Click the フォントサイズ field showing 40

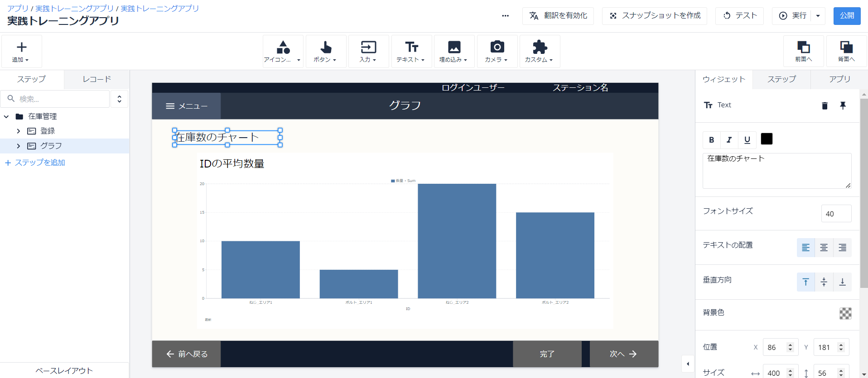(x=836, y=214)
